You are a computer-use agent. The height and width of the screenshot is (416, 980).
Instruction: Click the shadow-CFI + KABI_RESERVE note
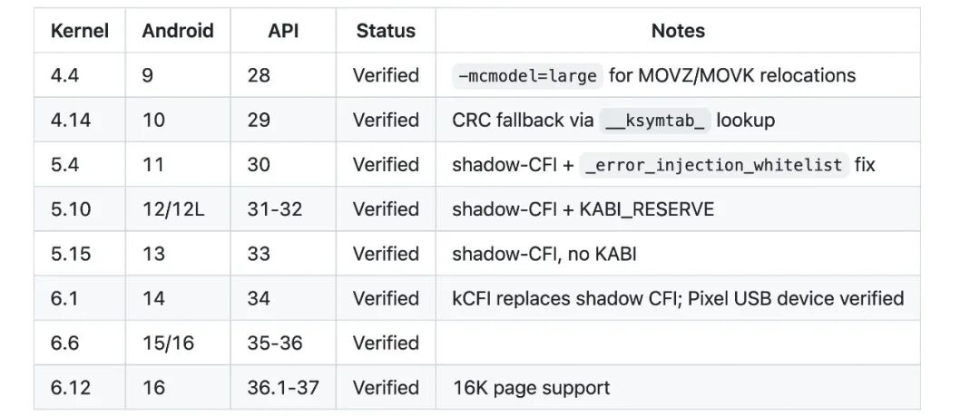tap(583, 208)
